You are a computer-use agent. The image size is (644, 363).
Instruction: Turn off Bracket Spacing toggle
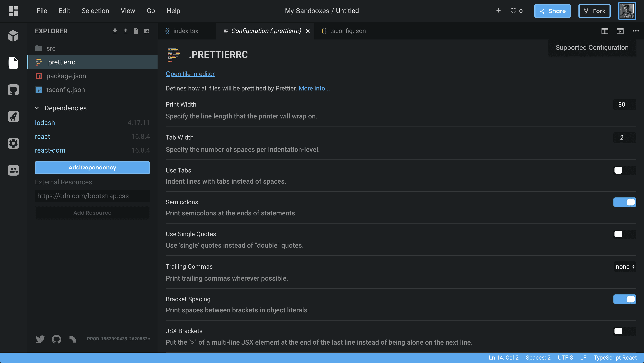pos(624,299)
